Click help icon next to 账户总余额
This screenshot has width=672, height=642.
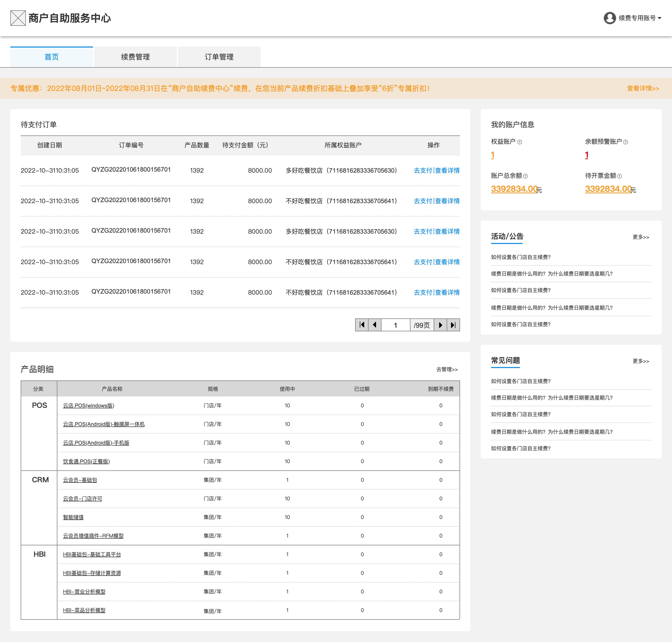[x=525, y=176]
